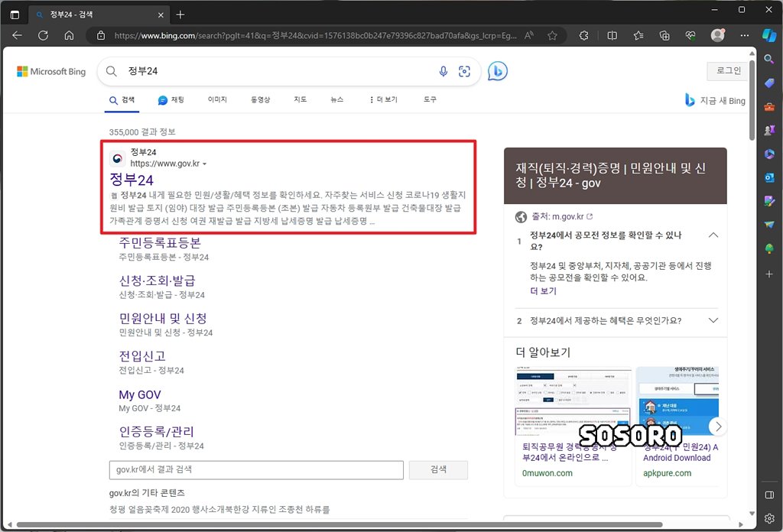783x532 pixels.
Task: Click the 로그인 button
Action: coord(728,71)
